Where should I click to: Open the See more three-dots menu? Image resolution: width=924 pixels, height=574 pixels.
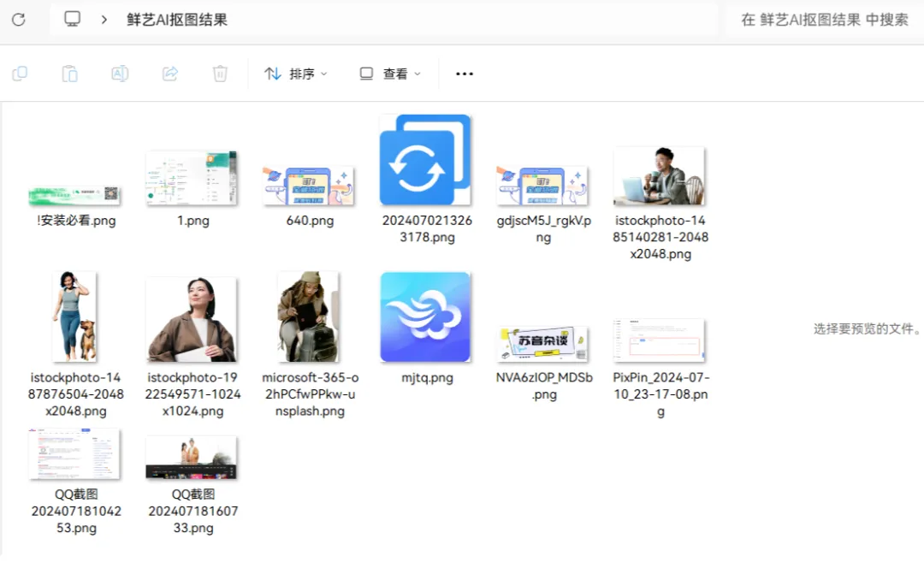(x=465, y=74)
